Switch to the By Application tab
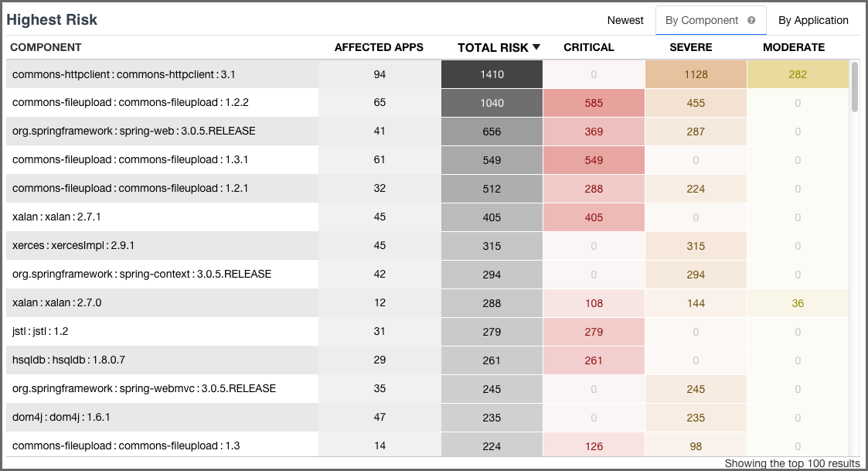 click(813, 20)
